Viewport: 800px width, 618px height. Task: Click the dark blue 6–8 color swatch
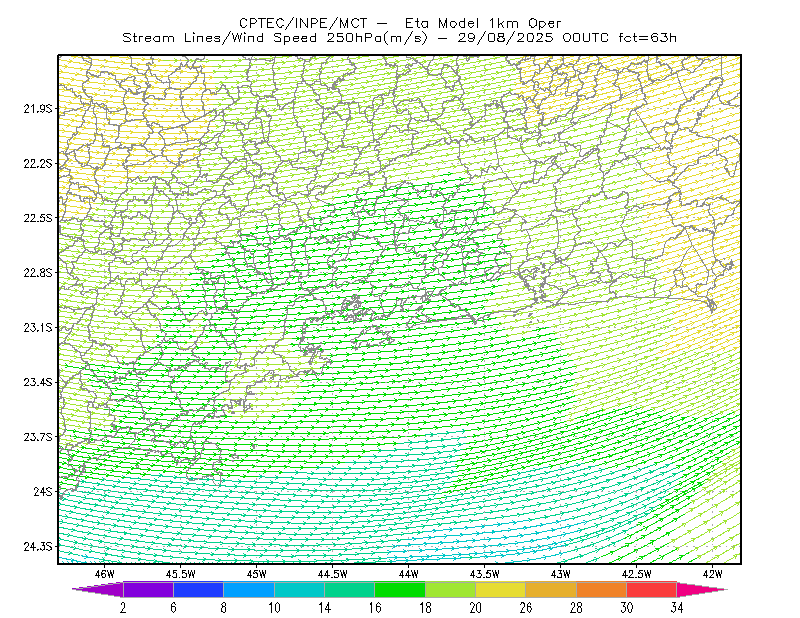click(x=198, y=589)
